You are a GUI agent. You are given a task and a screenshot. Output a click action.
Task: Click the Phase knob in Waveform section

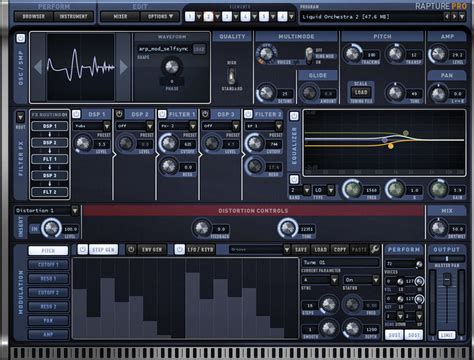(x=172, y=67)
